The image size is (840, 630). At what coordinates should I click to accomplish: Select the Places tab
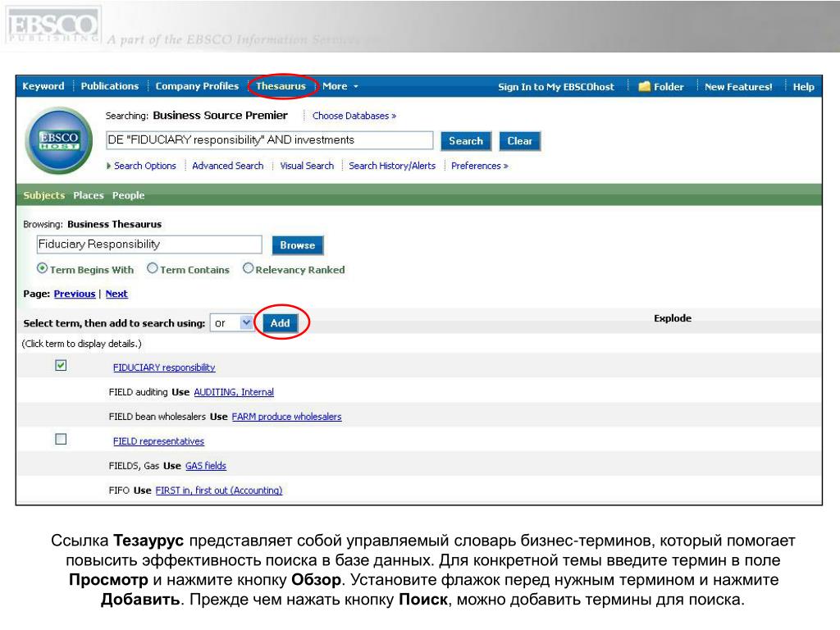[89, 195]
